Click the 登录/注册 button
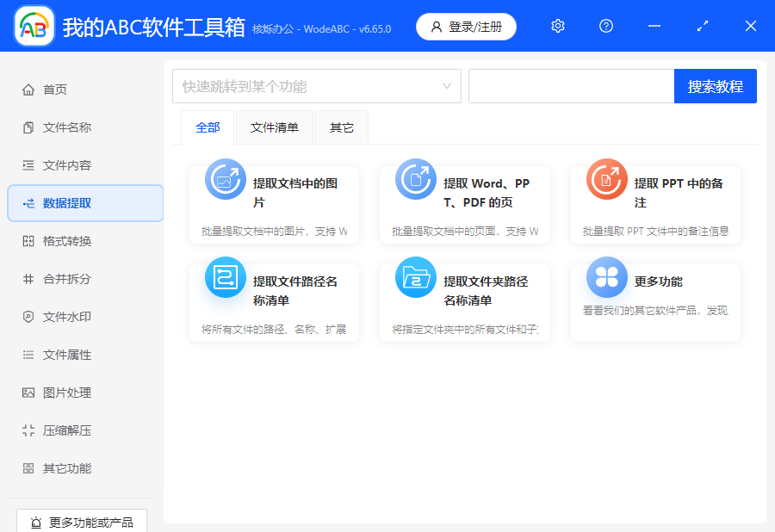Screen dimensions: 775x532 click(466, 27)
